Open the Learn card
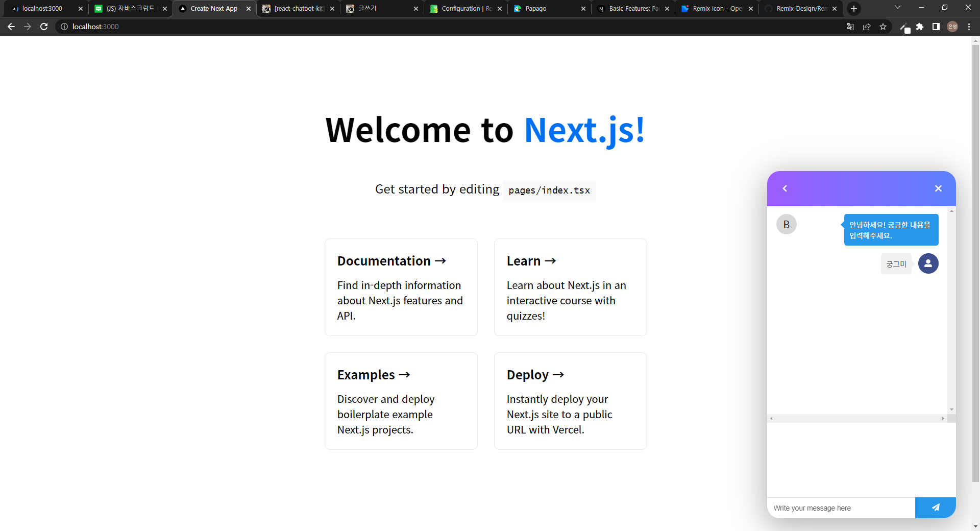The width and height of the screenshot is (980, 531). pyautogui.click(x=571, y=287)
